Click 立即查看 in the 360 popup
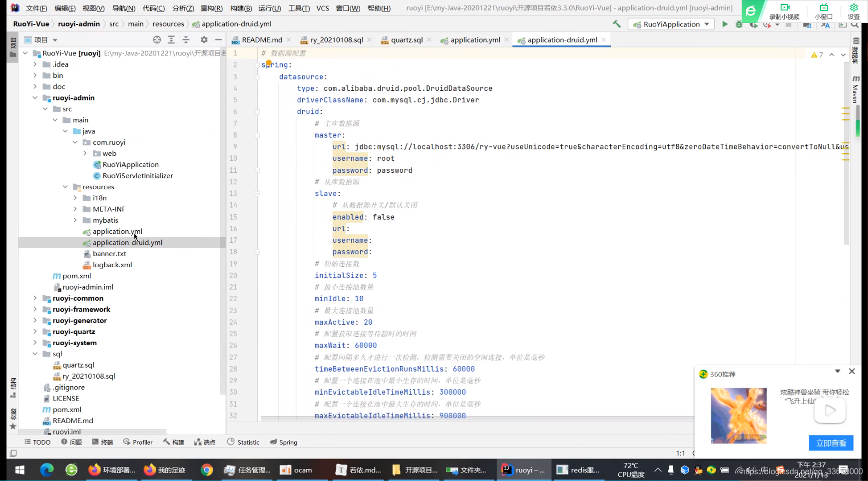The height and width of the screenshot is (481, 868). 831,443
